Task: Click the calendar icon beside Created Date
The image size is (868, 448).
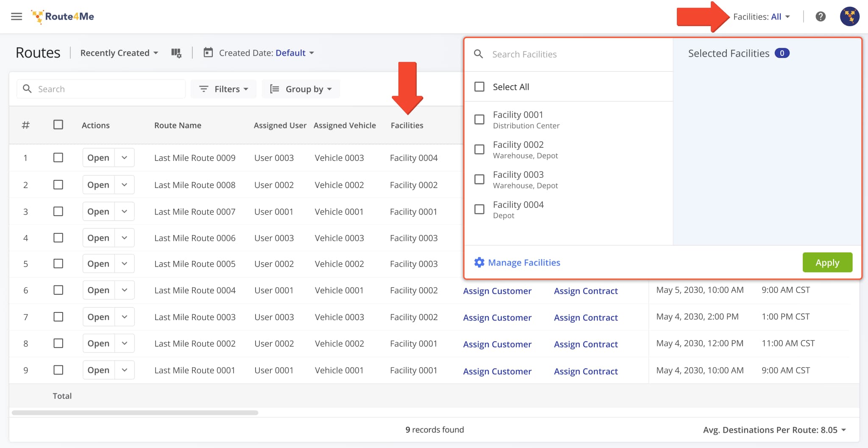Action: click(208, 53)
